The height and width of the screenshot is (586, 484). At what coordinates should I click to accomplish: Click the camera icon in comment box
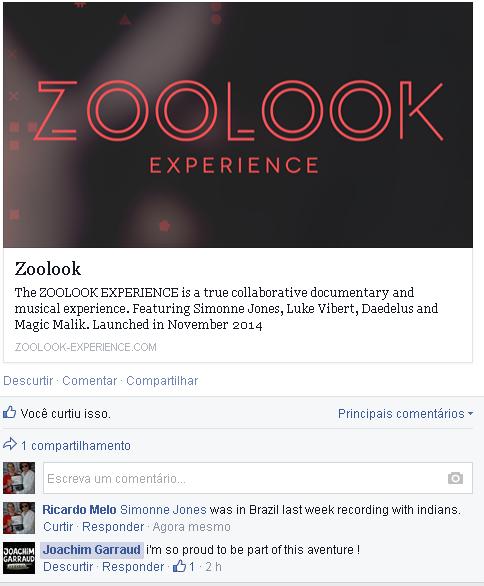(455, 478)
